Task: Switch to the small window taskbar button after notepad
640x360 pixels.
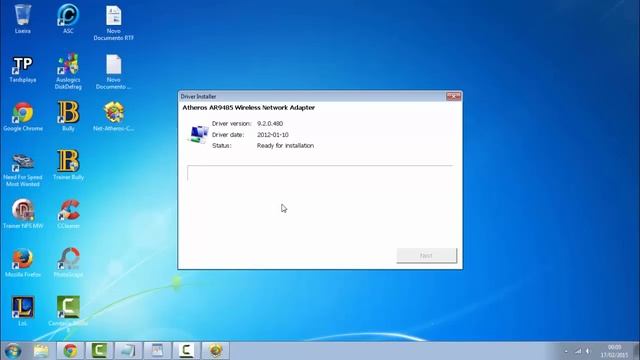Action: pos(157,351)
